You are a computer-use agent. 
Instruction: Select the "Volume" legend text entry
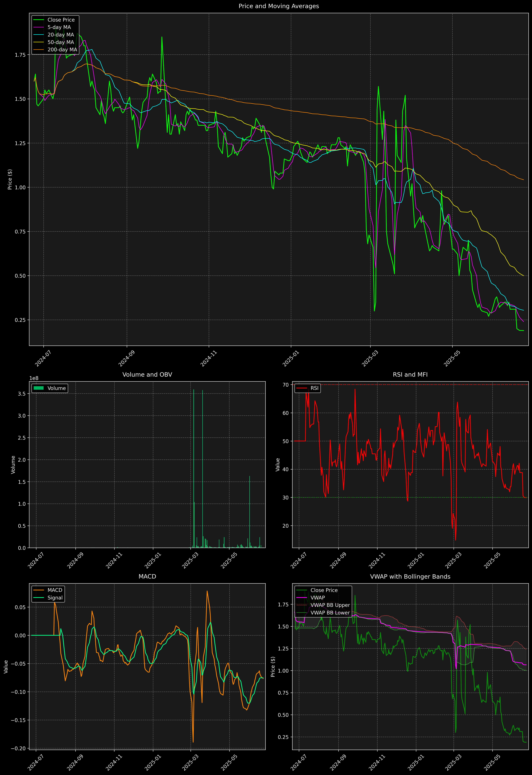pyautogui.click(x=57, y=388)
